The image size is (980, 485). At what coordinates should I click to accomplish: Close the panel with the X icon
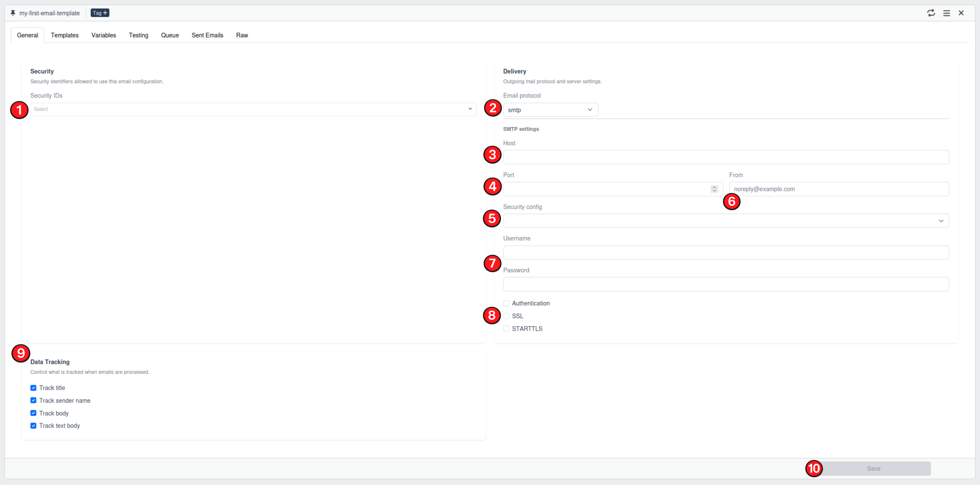(961, 13)
